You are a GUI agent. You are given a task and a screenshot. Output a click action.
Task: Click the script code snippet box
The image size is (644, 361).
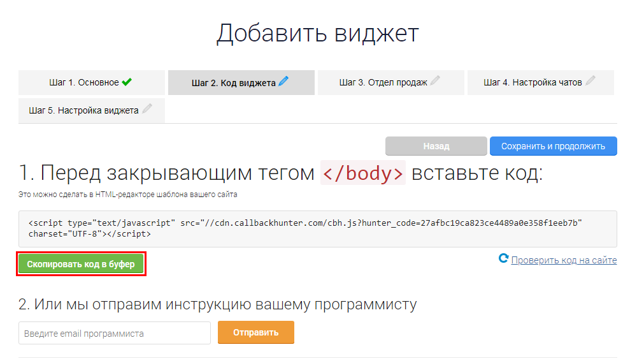317,228
